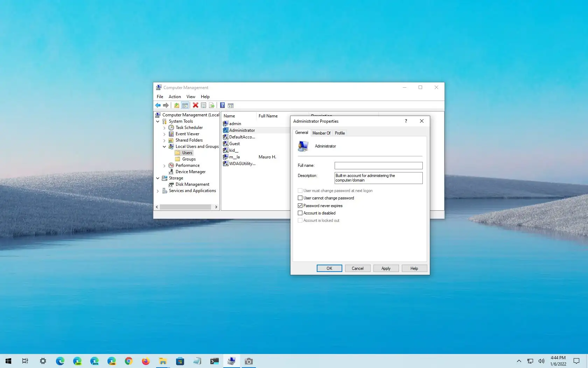Open the Help menu in menu bar
This screenshot has width=588, height=368.
[205, 97]
